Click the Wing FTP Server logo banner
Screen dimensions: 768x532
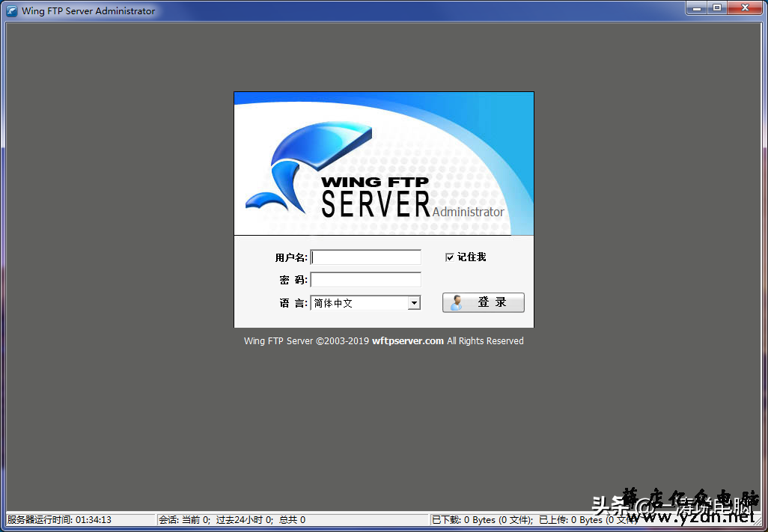[384, 163]
